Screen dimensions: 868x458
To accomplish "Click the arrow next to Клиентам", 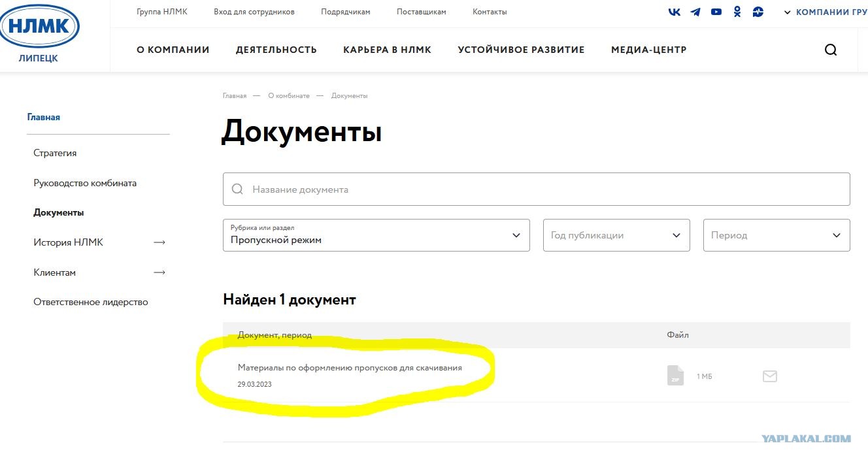I will [x=159, y=272].
